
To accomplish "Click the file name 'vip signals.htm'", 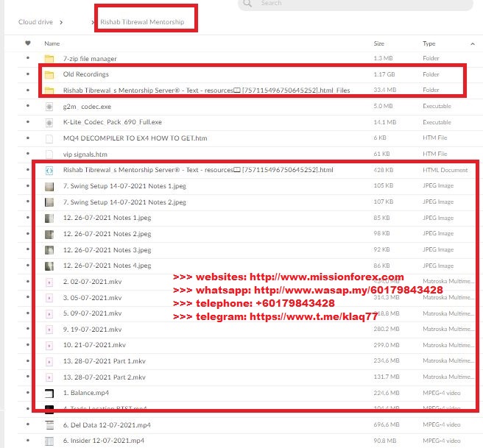I will pyautogui.click(x=85, y=154).
